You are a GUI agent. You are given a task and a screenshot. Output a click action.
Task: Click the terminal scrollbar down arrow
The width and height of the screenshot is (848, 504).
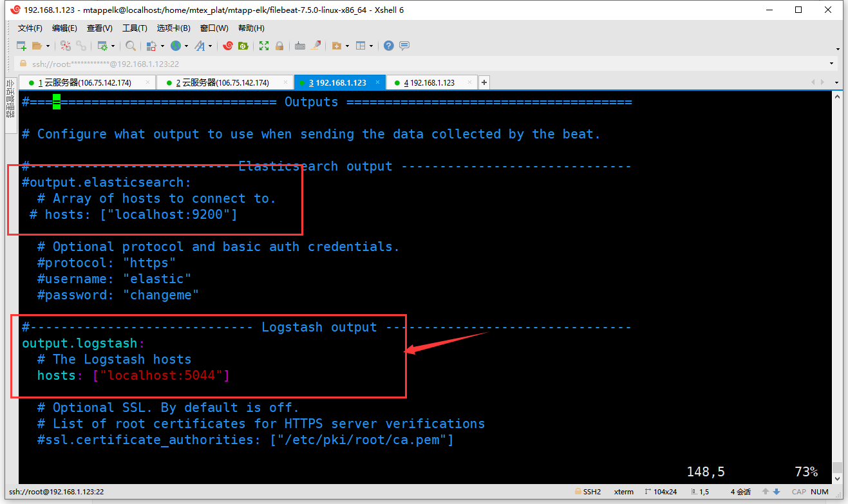[837, 478]
